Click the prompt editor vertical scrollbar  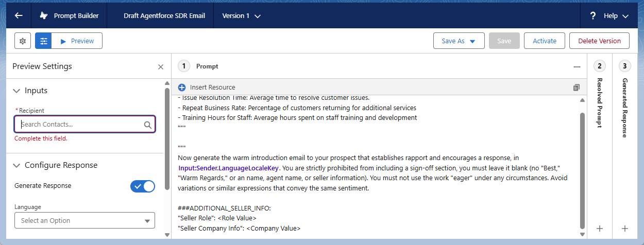[583, 170]
